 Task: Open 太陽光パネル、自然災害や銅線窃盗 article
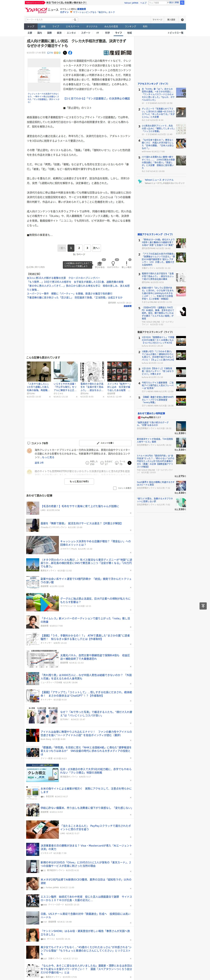click(95, 657)
